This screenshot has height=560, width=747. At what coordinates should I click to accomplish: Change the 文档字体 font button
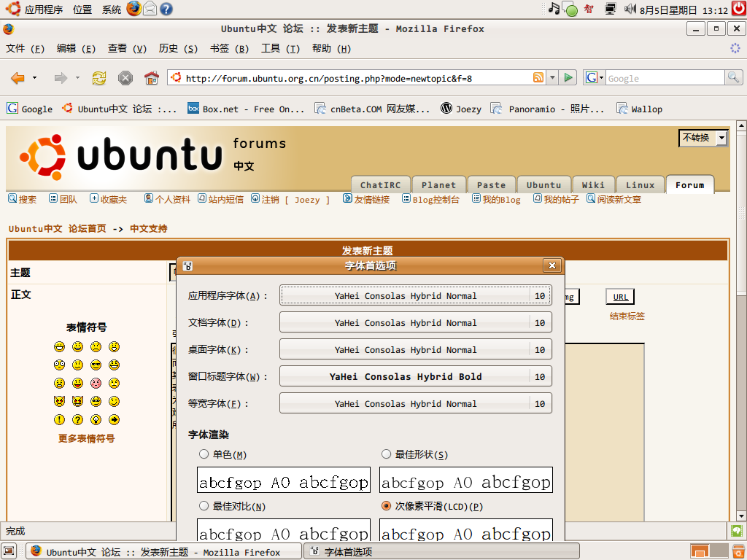[x=415, y=322]
